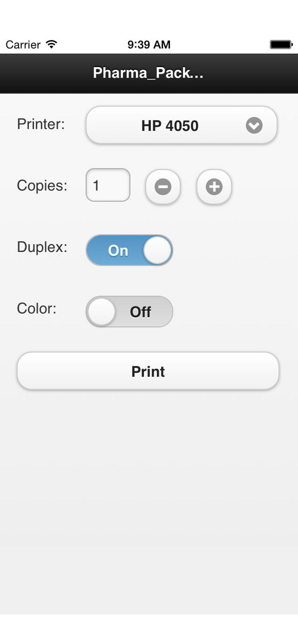Tap the white knob of Duplex toggle
298x644 pixels.
coord(157,250)
